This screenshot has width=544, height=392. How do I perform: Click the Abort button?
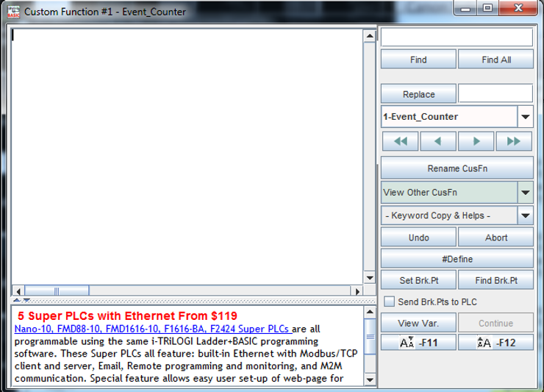[495, 238]
